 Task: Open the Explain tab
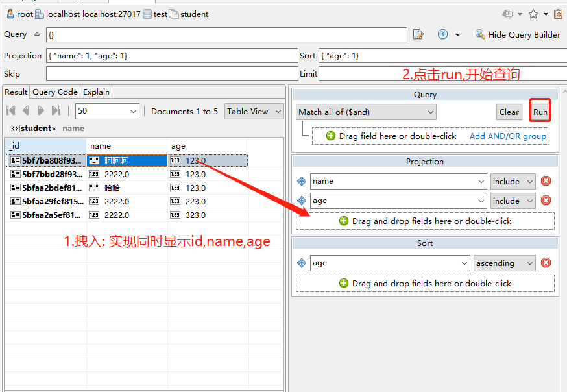(95, 92)
